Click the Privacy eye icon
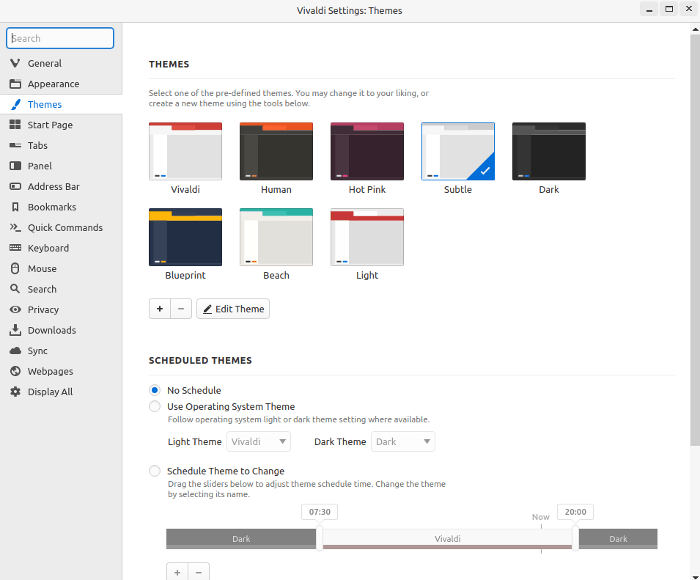This screenshot has width=700, height=580. pyautogui.click(x=15, y=309)
